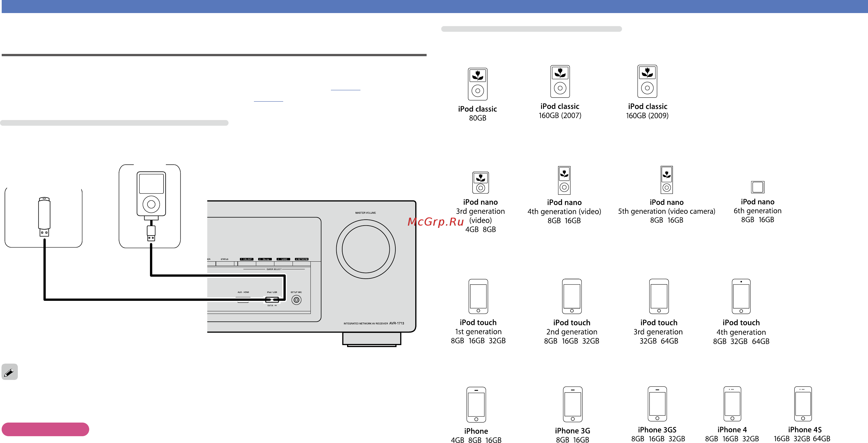Click the "iPod touch 4th generation" label
The width and height of the screenshot is (868, 443).
(741, 331)
